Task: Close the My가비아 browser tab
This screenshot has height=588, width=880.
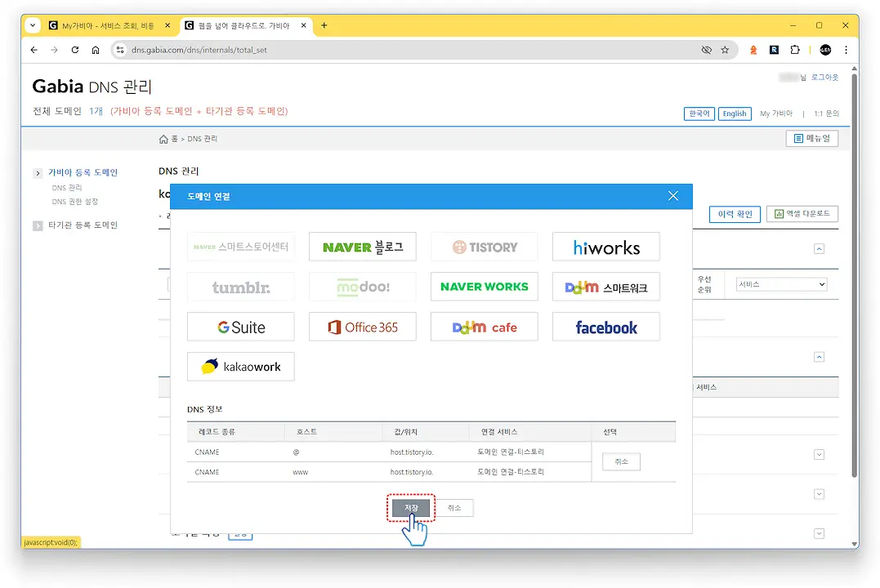Action: click(168, 26)
